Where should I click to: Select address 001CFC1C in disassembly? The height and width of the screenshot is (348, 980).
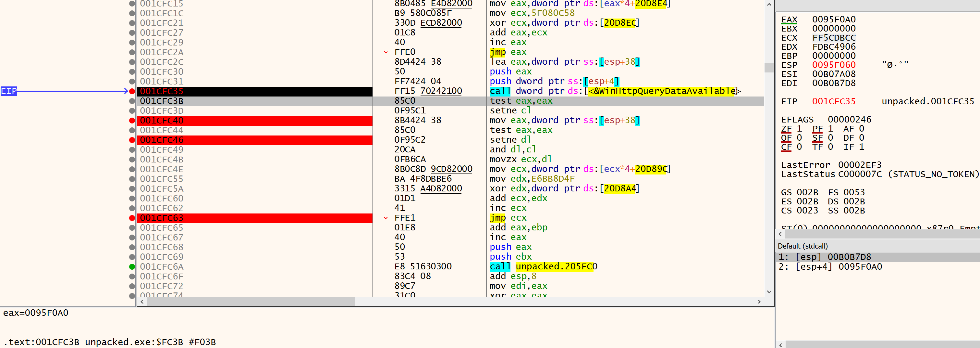pyautogui.click(x=162, y=13)
